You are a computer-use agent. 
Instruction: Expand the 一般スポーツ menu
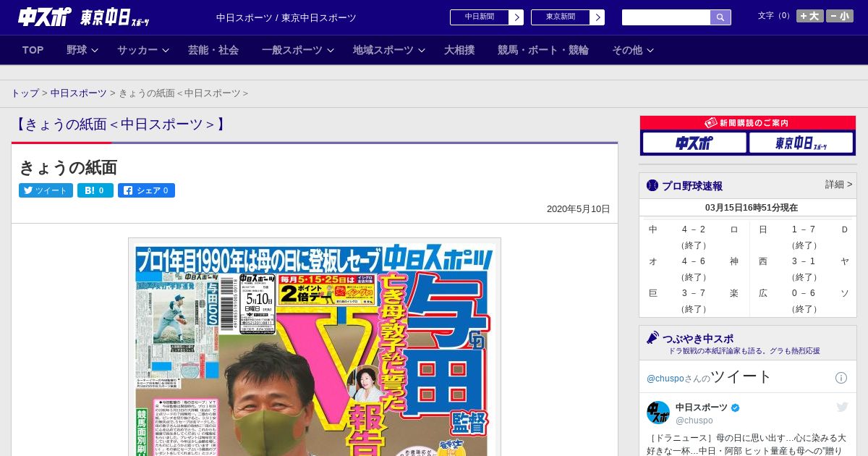click(x=298, y=50)
